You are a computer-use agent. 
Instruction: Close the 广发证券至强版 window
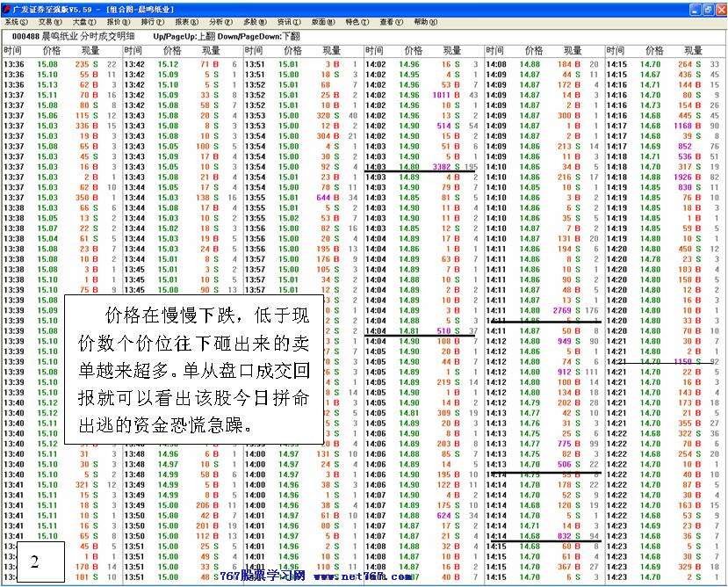click(719, 8)
